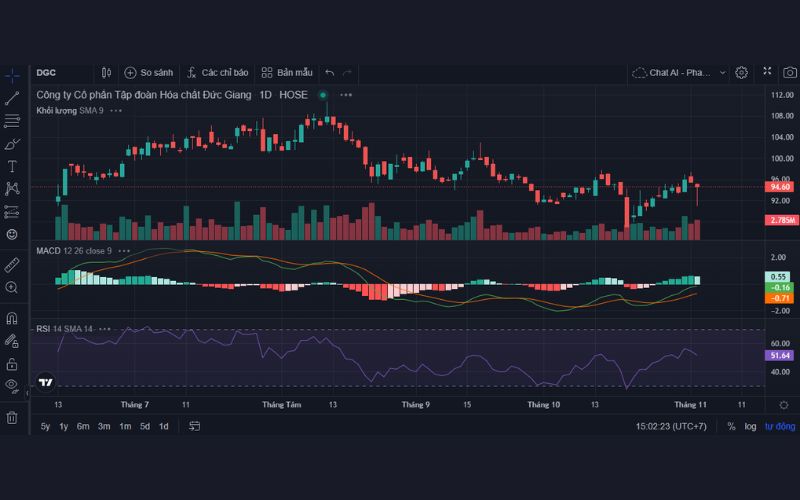The height and width of the screenshot is (500, 800).
Task: Toggle log scale on price axis
Action: (750, 426)
